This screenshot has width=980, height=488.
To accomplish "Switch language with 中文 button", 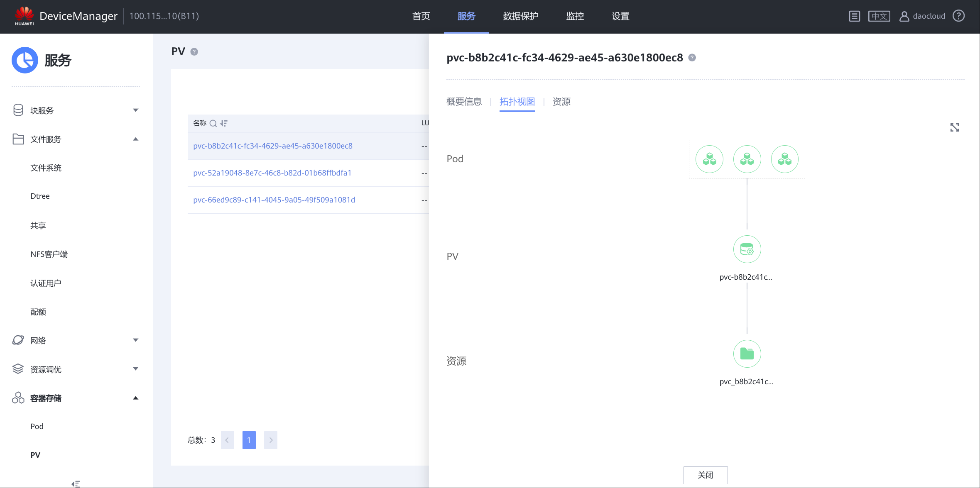I will [x=879, y=16].
